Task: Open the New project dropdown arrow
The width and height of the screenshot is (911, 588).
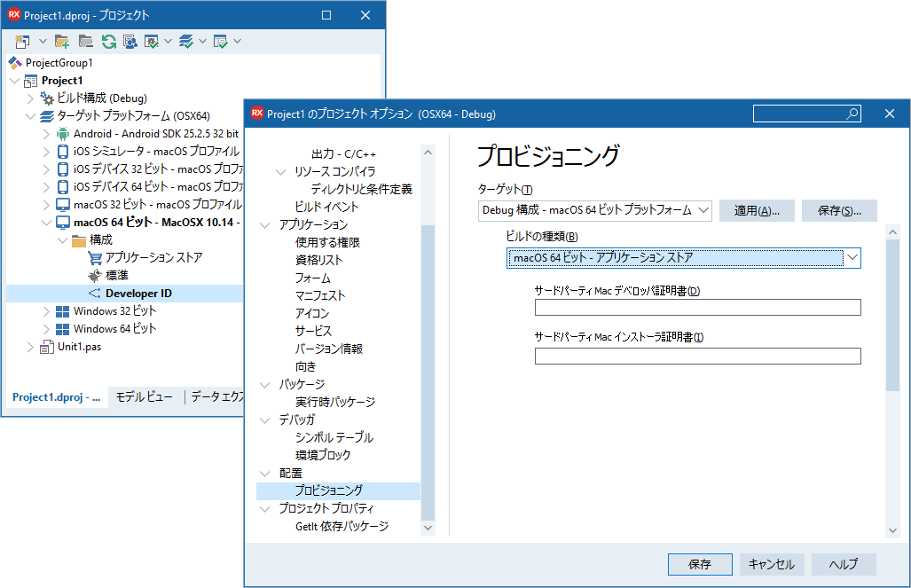Action: coord(43,42)
